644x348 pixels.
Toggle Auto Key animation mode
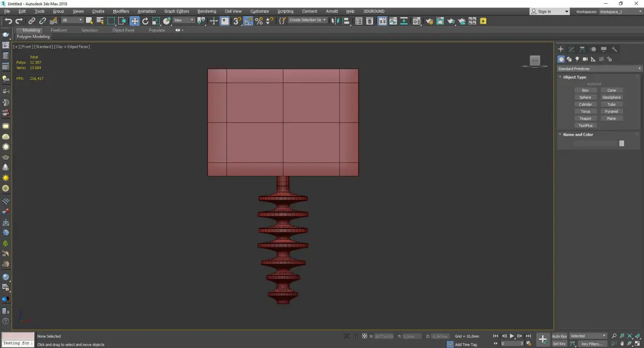(560, 336)
